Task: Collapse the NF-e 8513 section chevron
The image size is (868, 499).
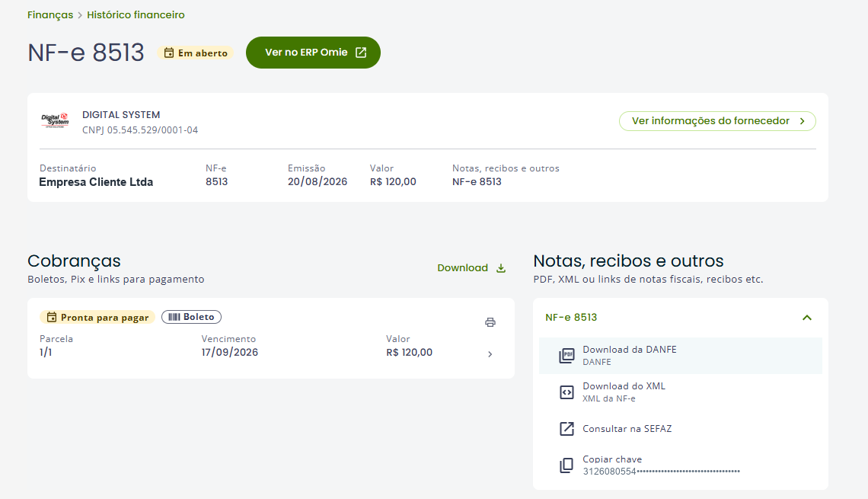Action: pyautogui.click(x=807, y=318)
